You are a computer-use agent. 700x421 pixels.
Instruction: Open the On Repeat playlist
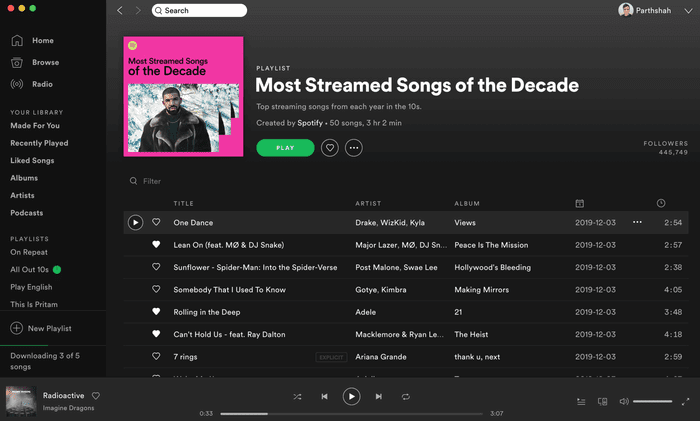pos(29,252)
